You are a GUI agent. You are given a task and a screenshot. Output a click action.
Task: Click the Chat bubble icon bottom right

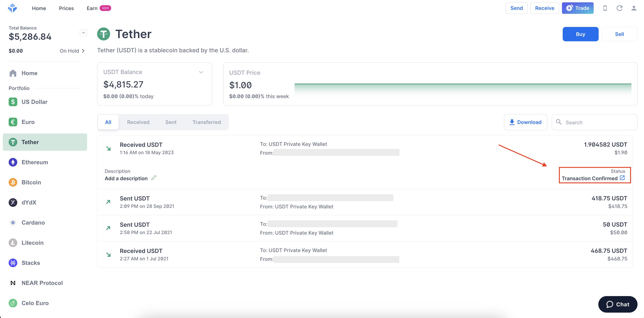coord(609,304)
